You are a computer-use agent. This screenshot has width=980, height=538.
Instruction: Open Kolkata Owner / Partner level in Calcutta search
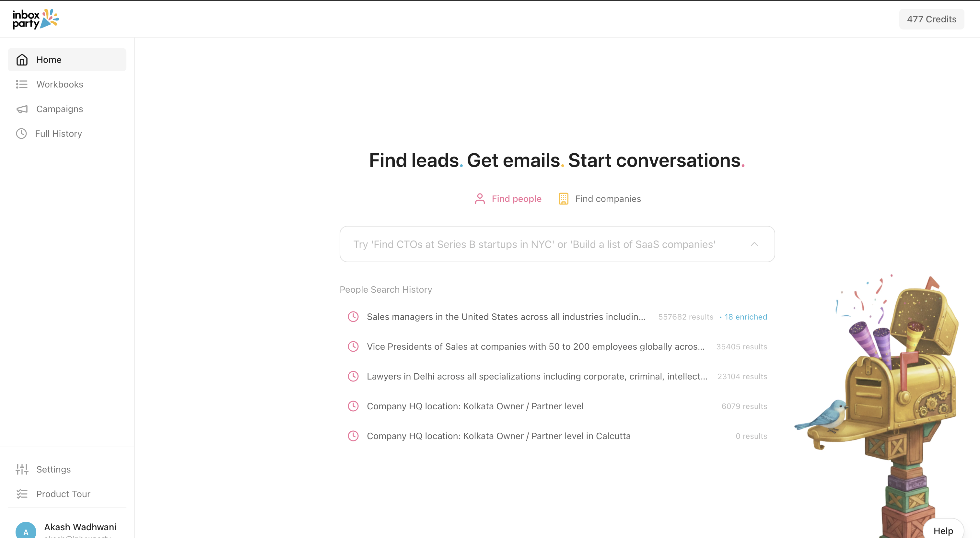[498, 436]
